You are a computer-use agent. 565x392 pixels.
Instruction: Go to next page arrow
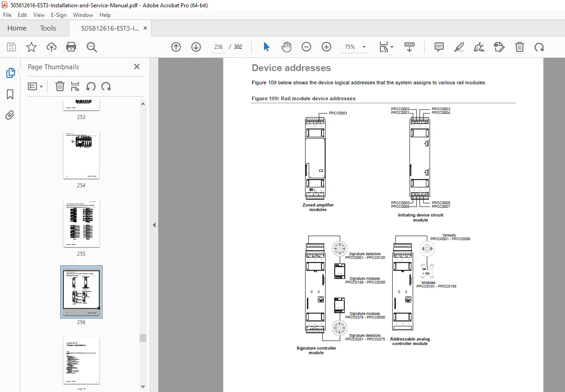point(196,47)
